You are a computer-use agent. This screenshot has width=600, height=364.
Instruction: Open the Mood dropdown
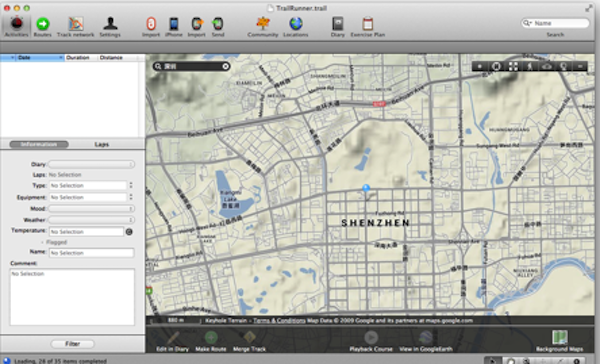pyautogui.click(x=91, y=209)
